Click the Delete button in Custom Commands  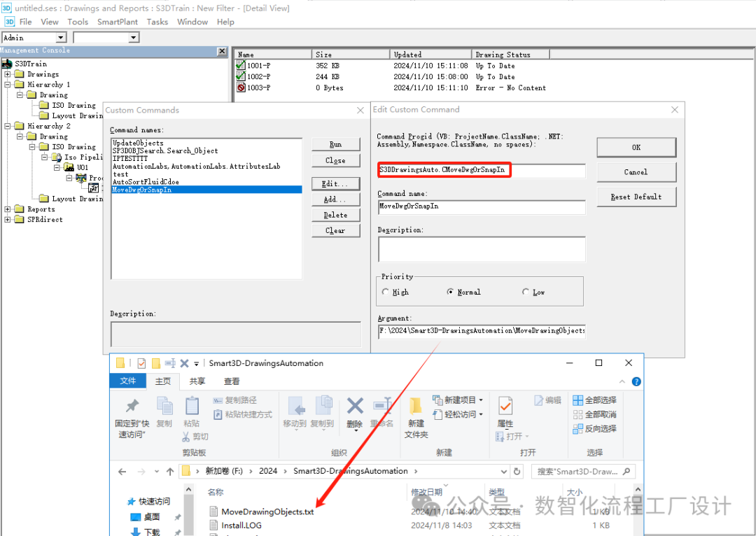[x=335, y=215]
